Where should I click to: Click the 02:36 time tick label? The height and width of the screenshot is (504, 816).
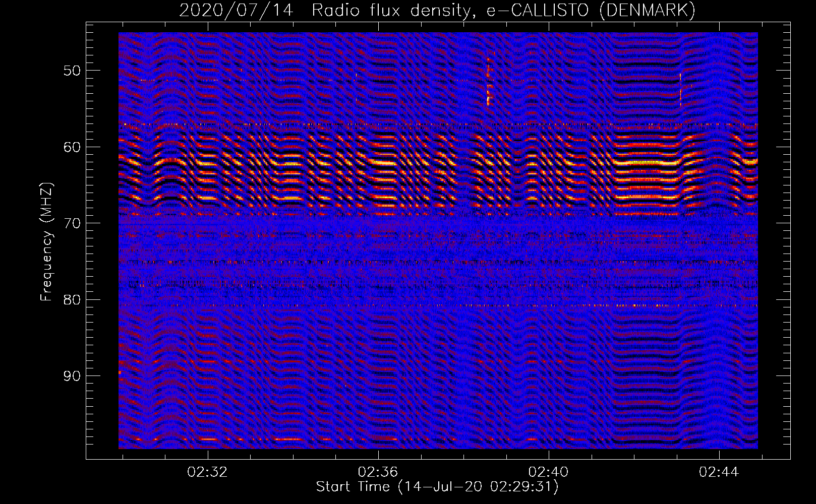pyautogui.click(x=378, y=472)
